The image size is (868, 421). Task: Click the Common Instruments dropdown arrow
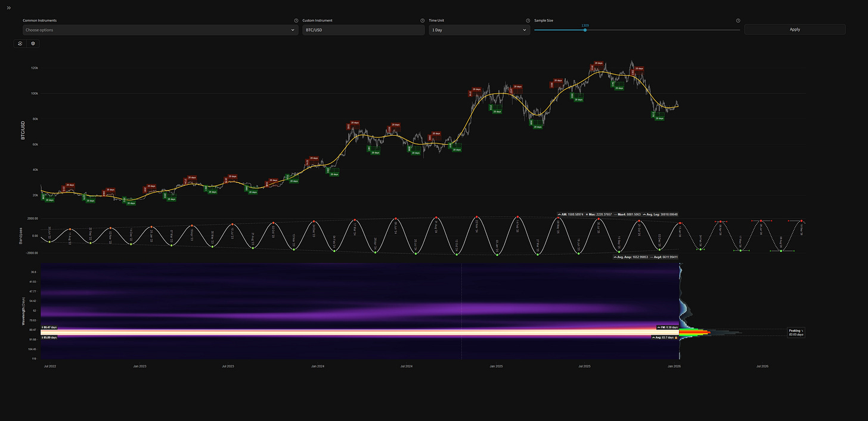click(293, 30)
